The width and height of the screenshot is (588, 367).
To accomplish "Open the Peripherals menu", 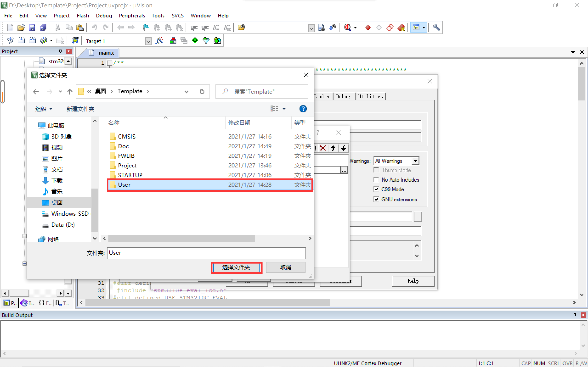I will [132, 16].
